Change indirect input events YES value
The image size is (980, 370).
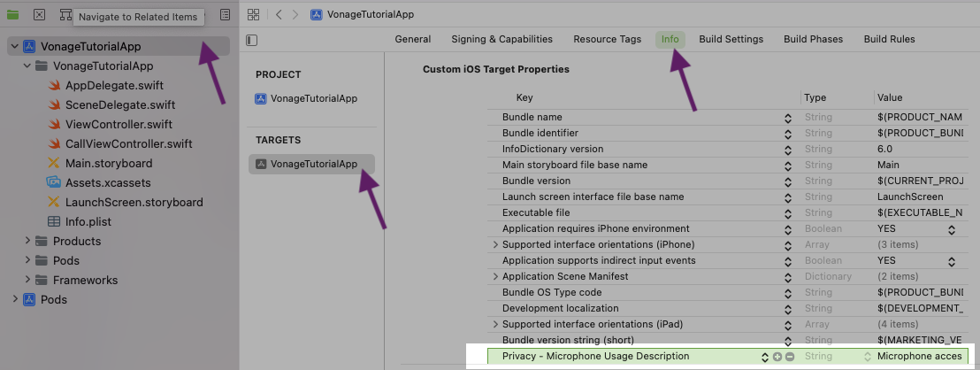pos(952,261)
